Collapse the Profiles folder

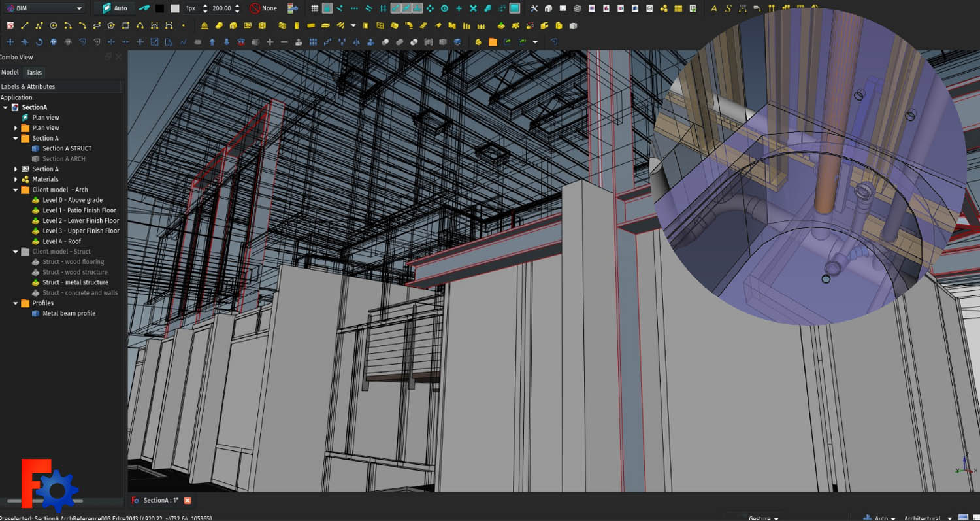(16, 303)
